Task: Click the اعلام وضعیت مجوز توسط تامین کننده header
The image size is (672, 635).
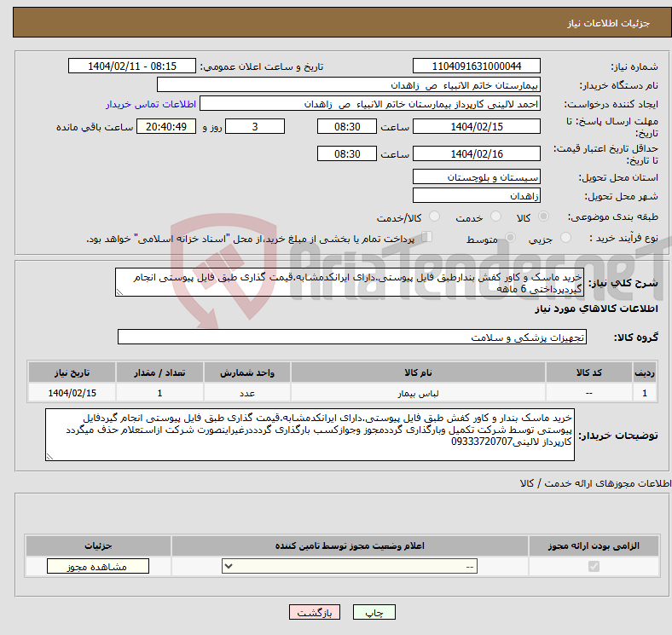Action: point(350,546)
